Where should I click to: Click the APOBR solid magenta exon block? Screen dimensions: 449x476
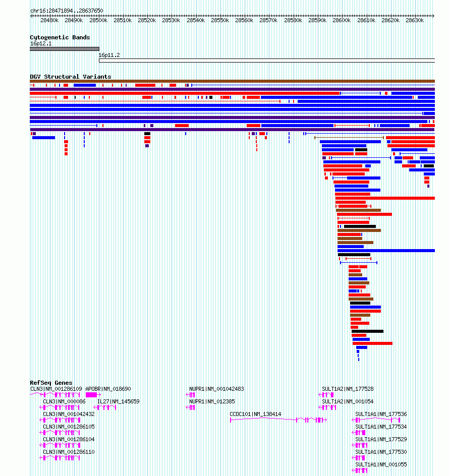pos(91,395)
